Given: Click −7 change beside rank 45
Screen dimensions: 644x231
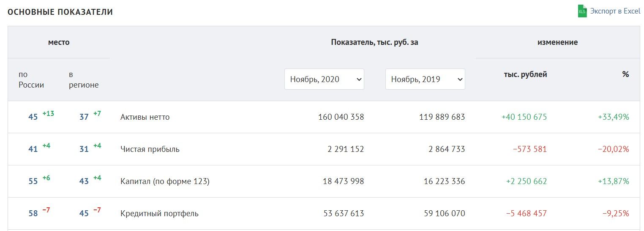Looking at the screenshot, I should tap(97, 210).
